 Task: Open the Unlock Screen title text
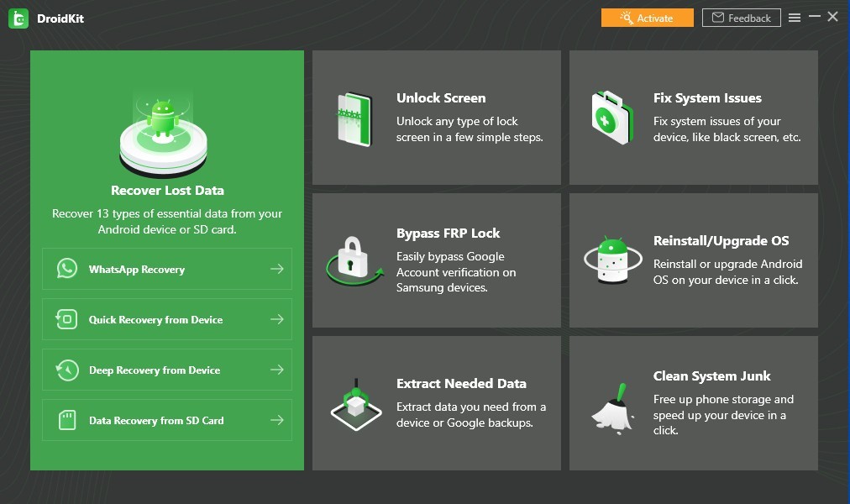tap(441, 98)
